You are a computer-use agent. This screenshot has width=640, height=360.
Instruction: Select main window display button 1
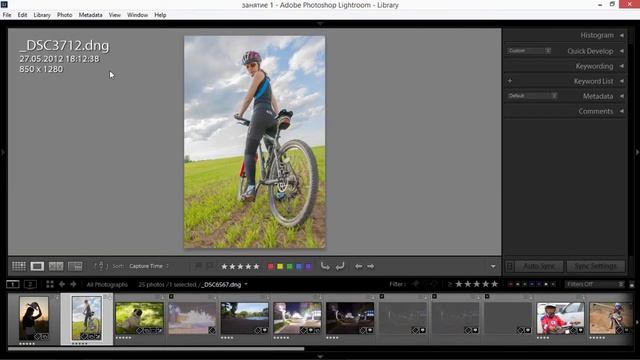click(13, 284)
